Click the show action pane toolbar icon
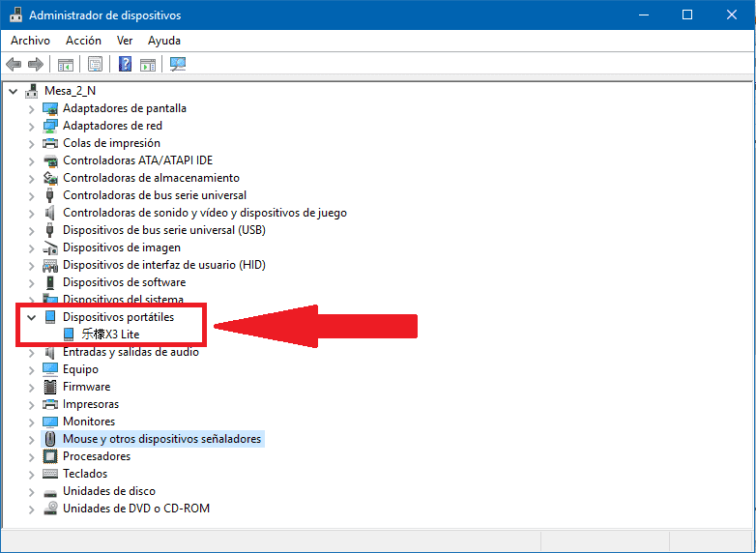 pos(148,64)
